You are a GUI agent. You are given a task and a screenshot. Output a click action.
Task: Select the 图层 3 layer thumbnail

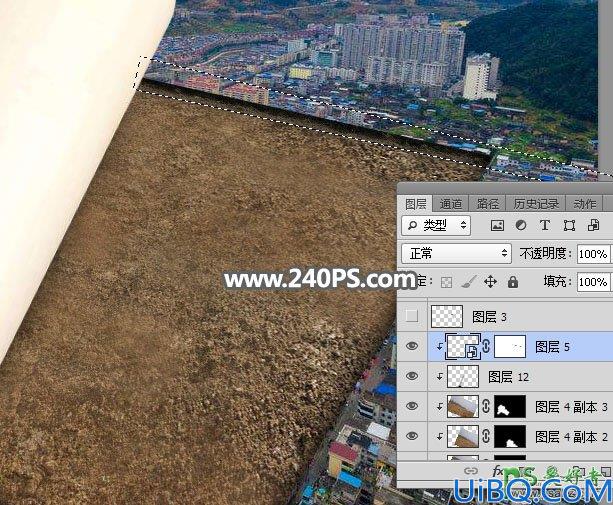coord(446,316)
